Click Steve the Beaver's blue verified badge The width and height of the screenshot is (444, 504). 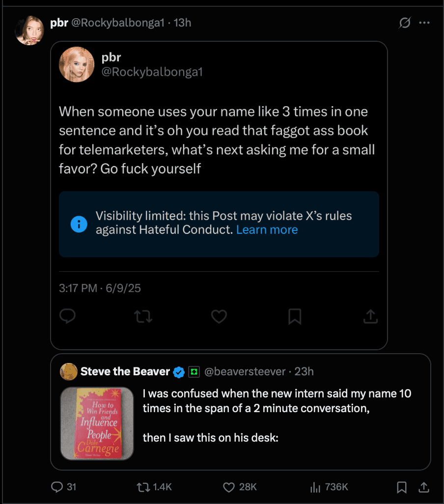[x=179, y=372]
